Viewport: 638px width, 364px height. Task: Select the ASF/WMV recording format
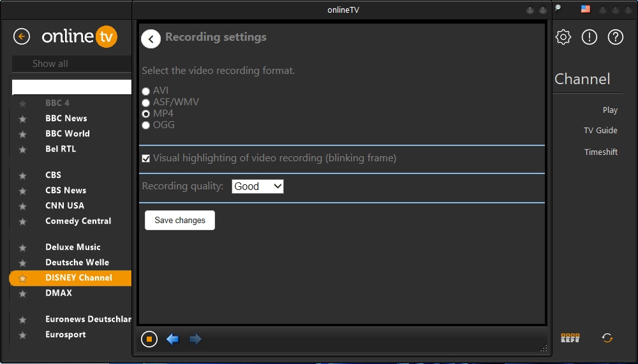click(146, 103)
